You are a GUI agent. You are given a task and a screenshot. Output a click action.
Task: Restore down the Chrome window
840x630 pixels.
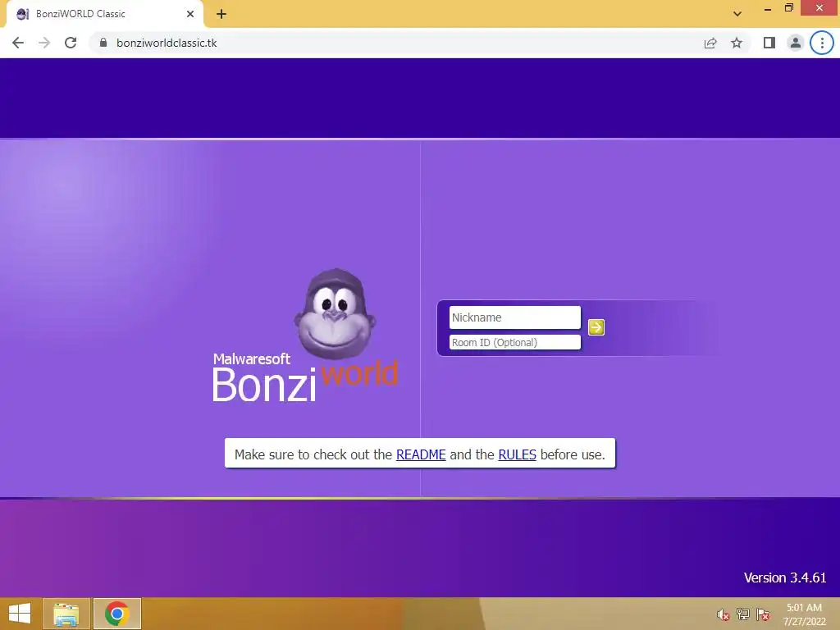pos(788,8)
